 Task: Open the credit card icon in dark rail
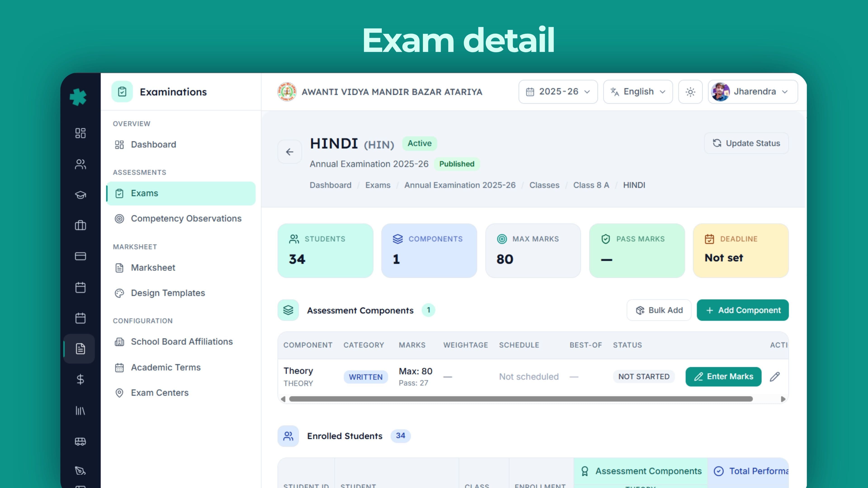pyautogui.click(x=80, y=256)
